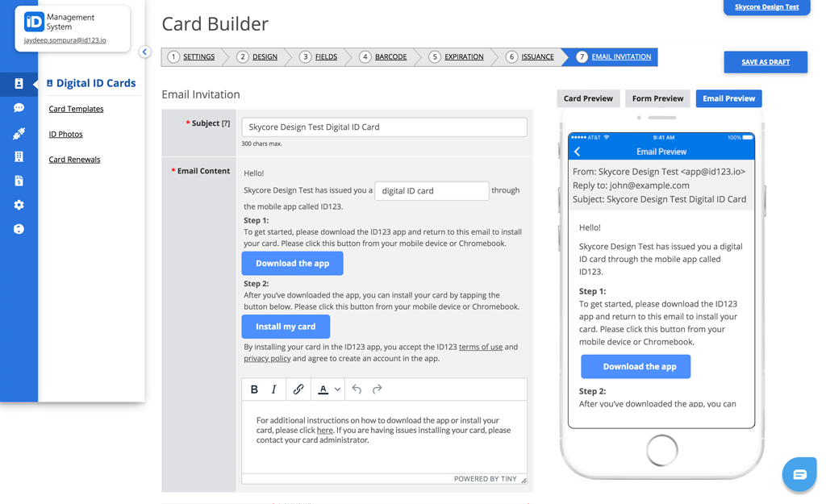
Task: Open the chat messages sidebar icon
Action: pos(19,108)
